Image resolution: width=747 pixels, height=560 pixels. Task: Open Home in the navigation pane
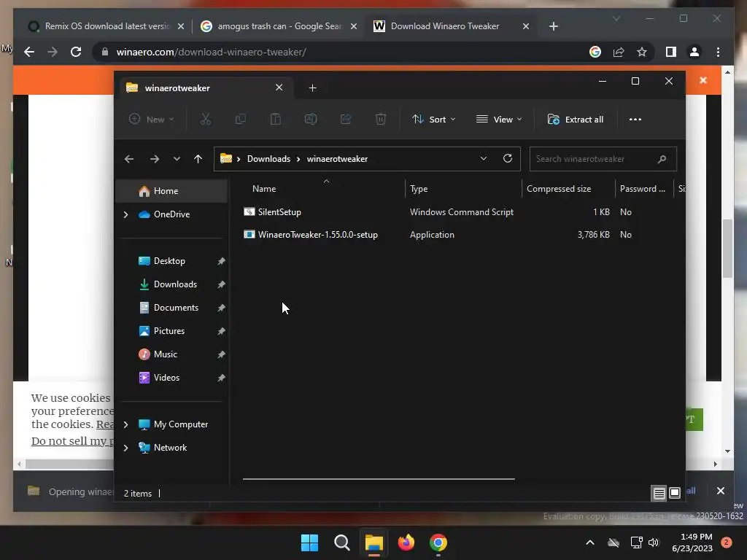pos(171,191)
